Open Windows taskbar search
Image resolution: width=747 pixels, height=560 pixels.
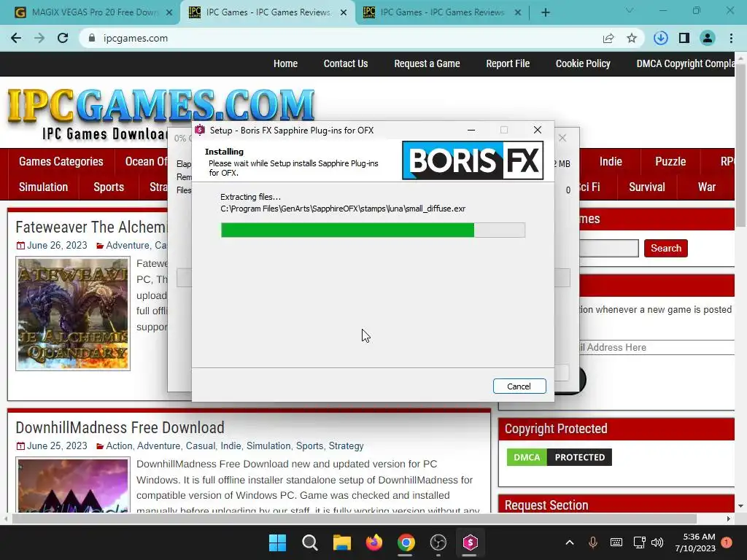coord(309,542)
